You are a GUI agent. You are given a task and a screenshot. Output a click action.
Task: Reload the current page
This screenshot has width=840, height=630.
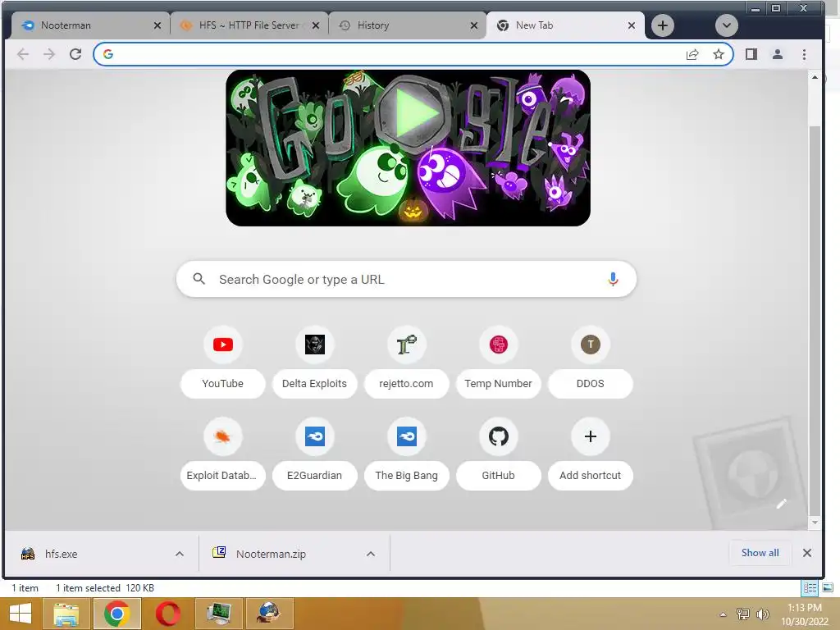pos(75,54)
